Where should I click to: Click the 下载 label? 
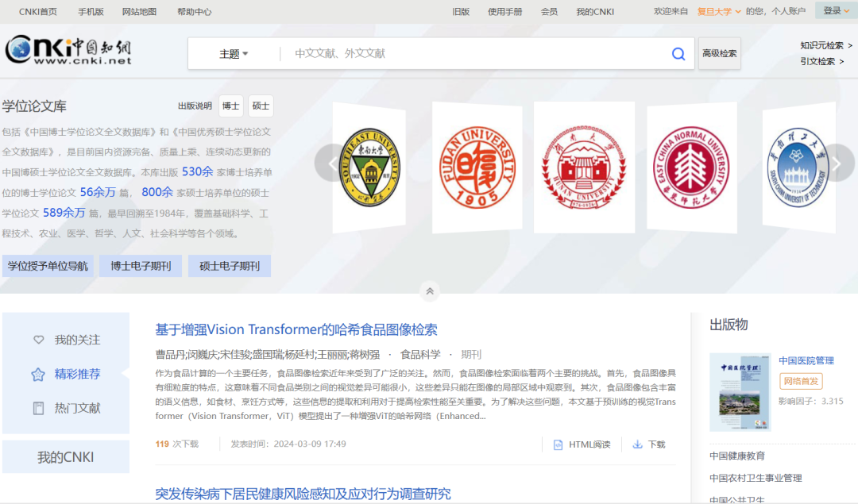(657, 444)
